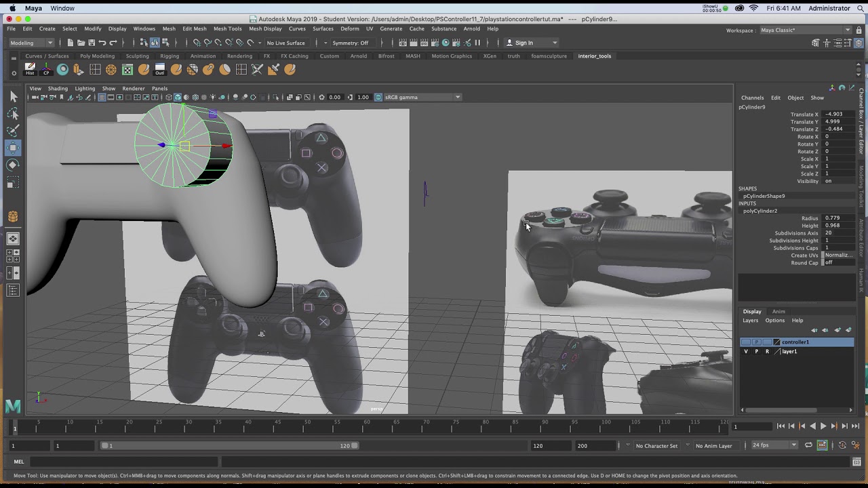Click the Translate X value field
This screenshot has width=868, height=488.
click(837, 115)
